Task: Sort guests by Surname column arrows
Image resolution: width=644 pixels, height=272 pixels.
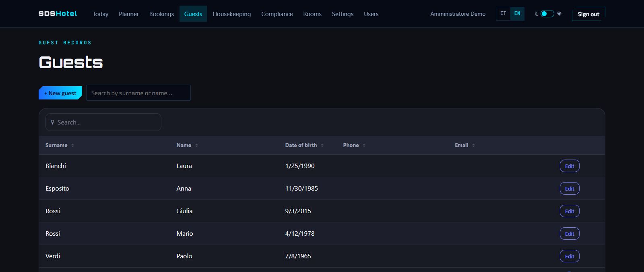Action: tap(72, 145)
